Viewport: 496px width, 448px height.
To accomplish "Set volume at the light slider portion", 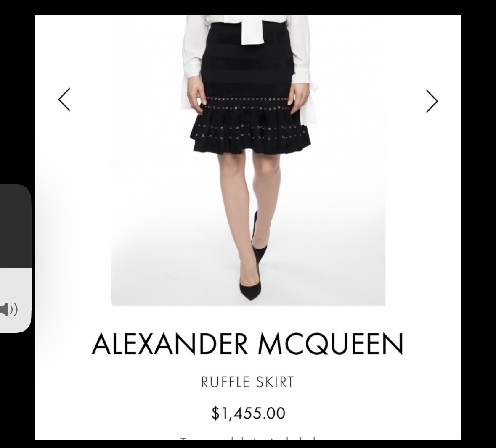I will click(16, 300).
